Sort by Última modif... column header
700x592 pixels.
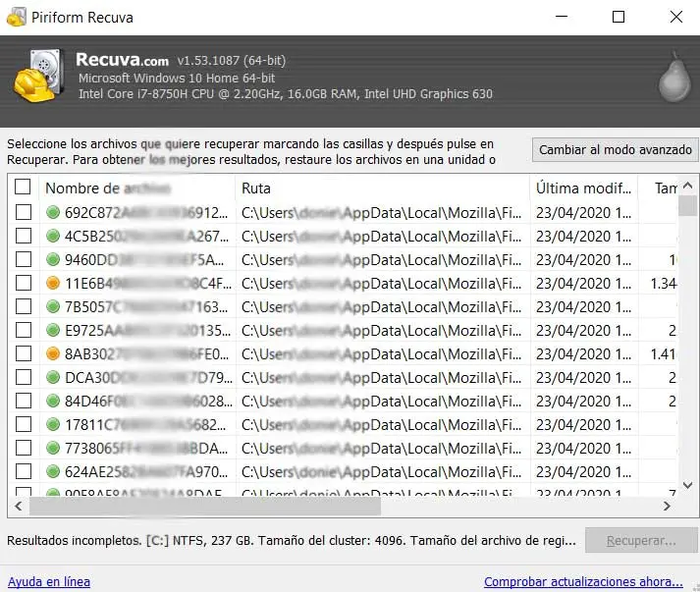pos(584,188)
